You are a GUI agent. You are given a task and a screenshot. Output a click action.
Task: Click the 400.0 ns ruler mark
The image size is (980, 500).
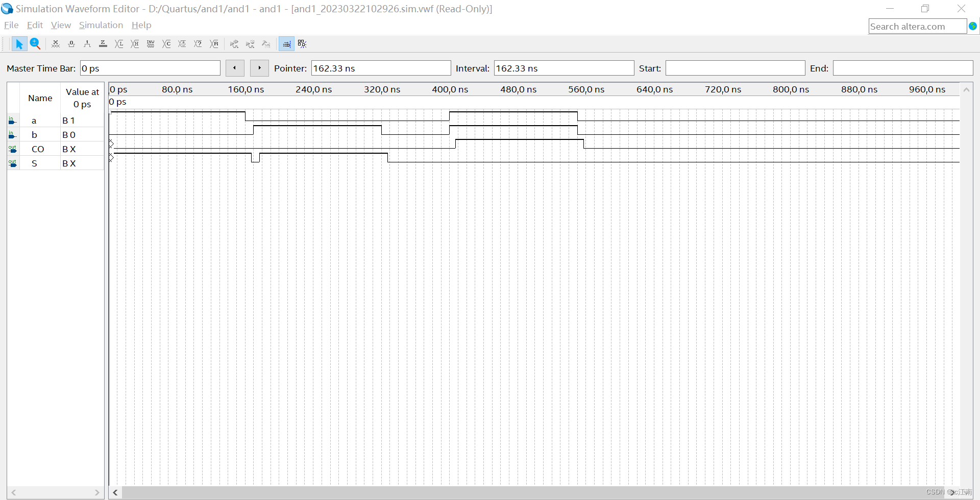click(x=450, y=89)
